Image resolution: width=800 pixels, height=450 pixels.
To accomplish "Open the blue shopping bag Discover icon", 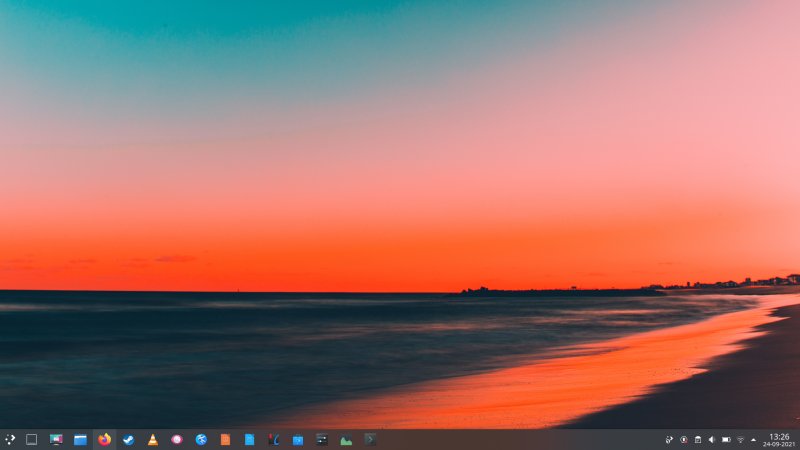I will (x=298, y=439).
